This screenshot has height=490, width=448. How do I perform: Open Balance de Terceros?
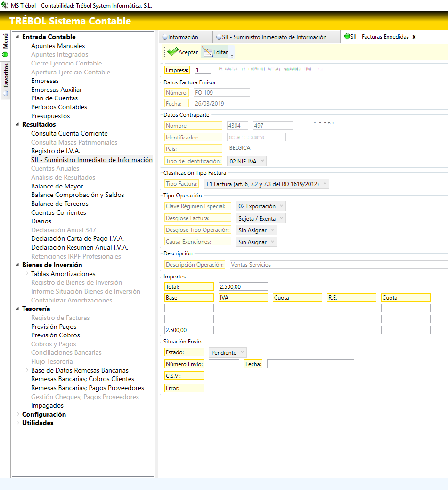tap(60, 204)
